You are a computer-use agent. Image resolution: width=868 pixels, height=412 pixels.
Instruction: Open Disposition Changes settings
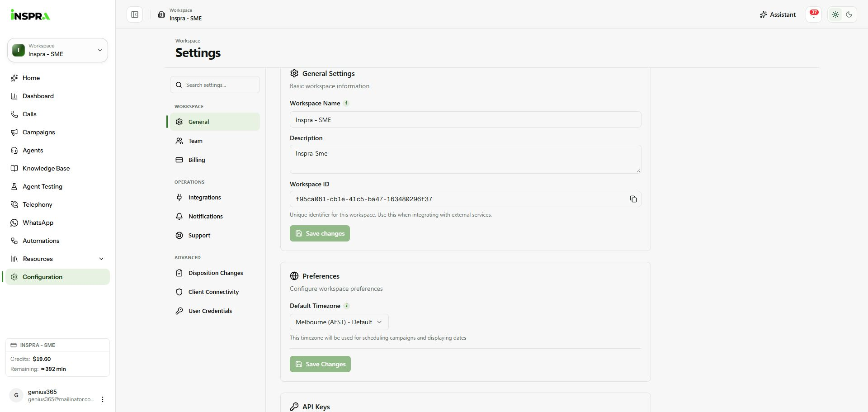215,273
